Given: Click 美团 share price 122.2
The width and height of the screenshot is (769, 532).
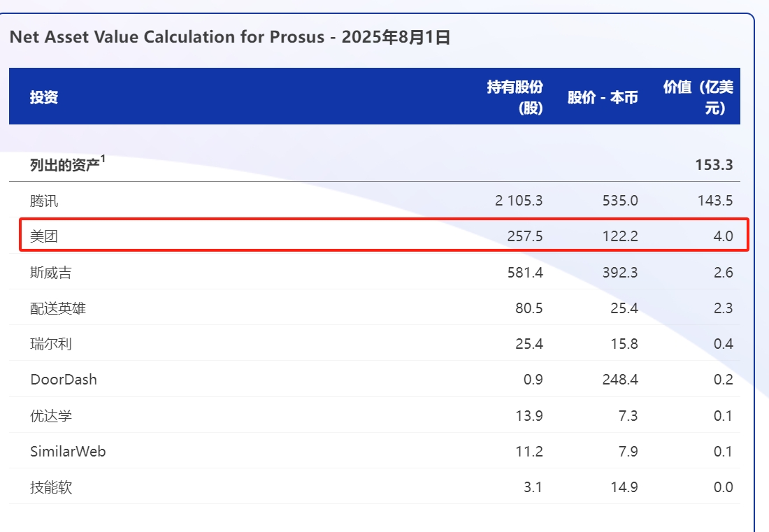Looking at the screenshot, I should (x=620, y=236).
